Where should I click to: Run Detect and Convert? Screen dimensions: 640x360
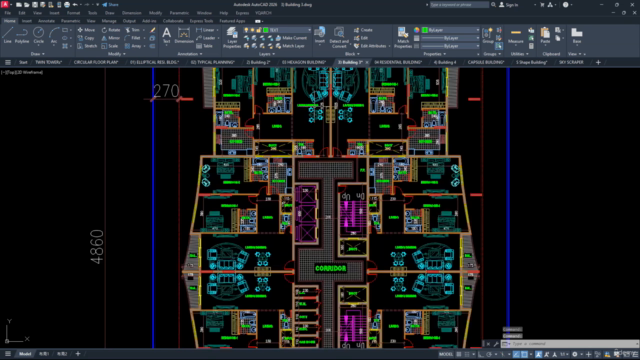339,38
